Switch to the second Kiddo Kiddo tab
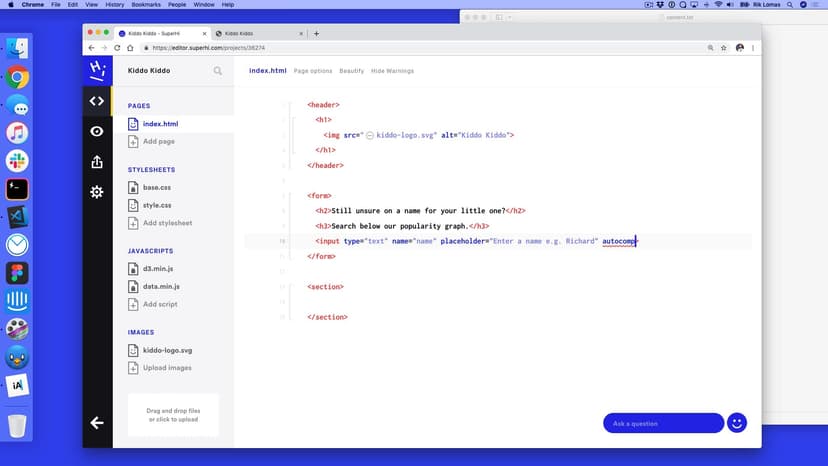 click(x=255, y=33)
